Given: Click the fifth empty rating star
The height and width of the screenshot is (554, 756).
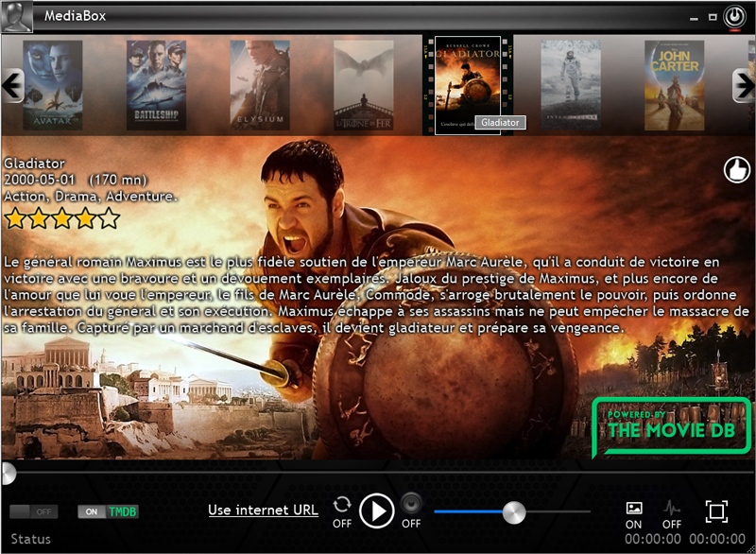Looking at the screenshot, I should click(x=109, y=218).
